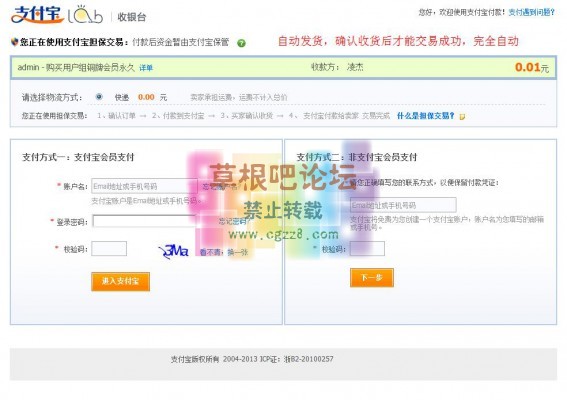Click the 进入支付宝 orange button

120,281
